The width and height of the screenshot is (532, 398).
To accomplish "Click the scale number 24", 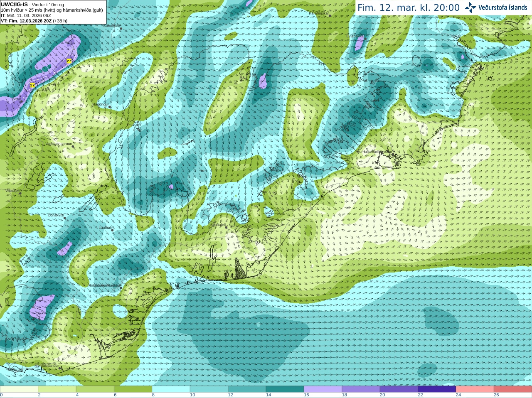I will click(458, 395).
